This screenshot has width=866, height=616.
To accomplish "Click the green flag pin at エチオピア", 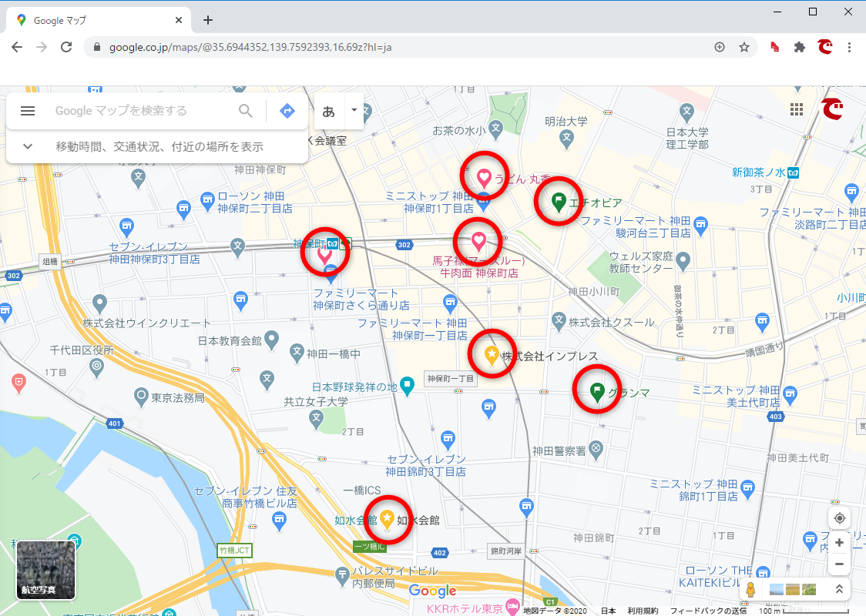I will coord(559,201).
